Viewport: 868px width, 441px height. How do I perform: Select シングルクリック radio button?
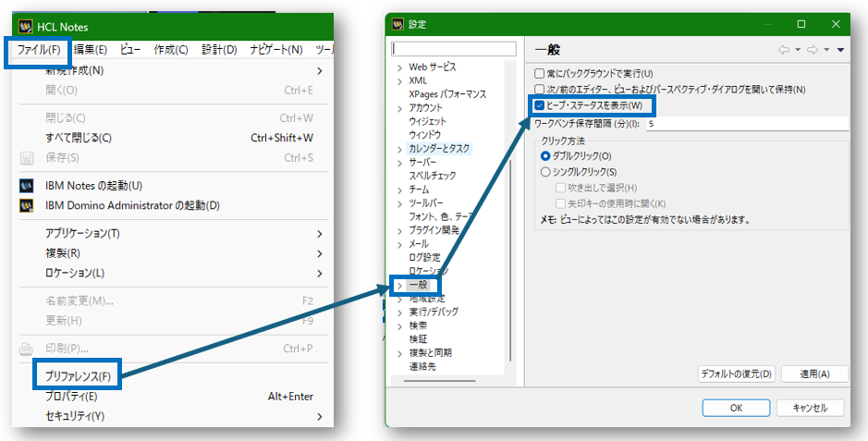(x=545, y=172)
